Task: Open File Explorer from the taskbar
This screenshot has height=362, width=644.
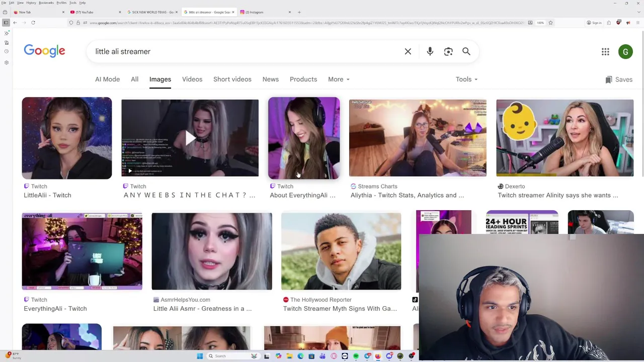Action: [x=289, y=356]
